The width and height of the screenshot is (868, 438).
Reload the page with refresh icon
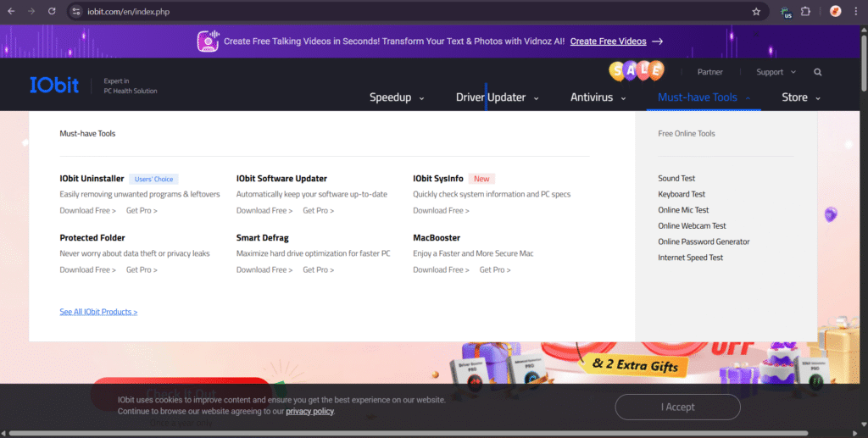pyautogui.click(x=52, y=11)
